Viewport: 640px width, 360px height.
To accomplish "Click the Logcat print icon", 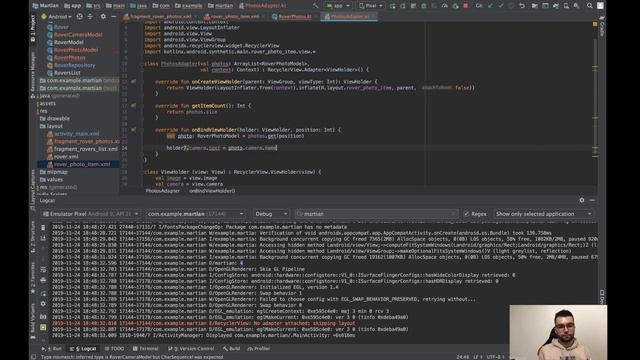I will tap(43, 280).
